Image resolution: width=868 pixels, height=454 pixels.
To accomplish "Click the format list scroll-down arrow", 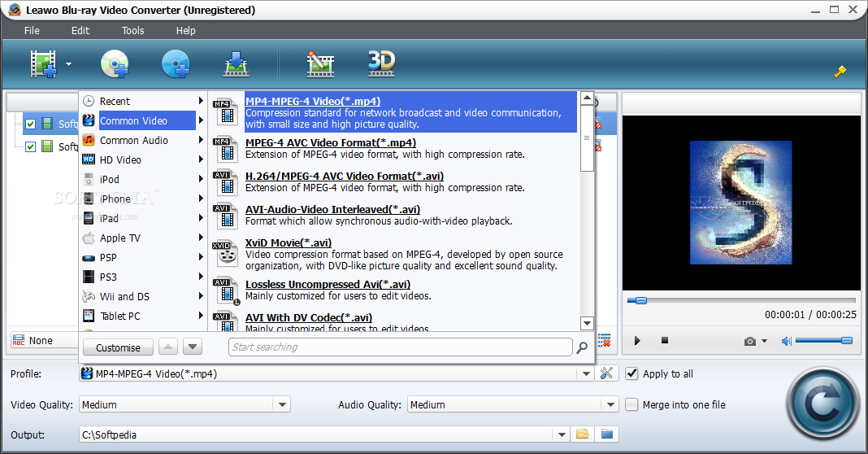I will 587,323.
